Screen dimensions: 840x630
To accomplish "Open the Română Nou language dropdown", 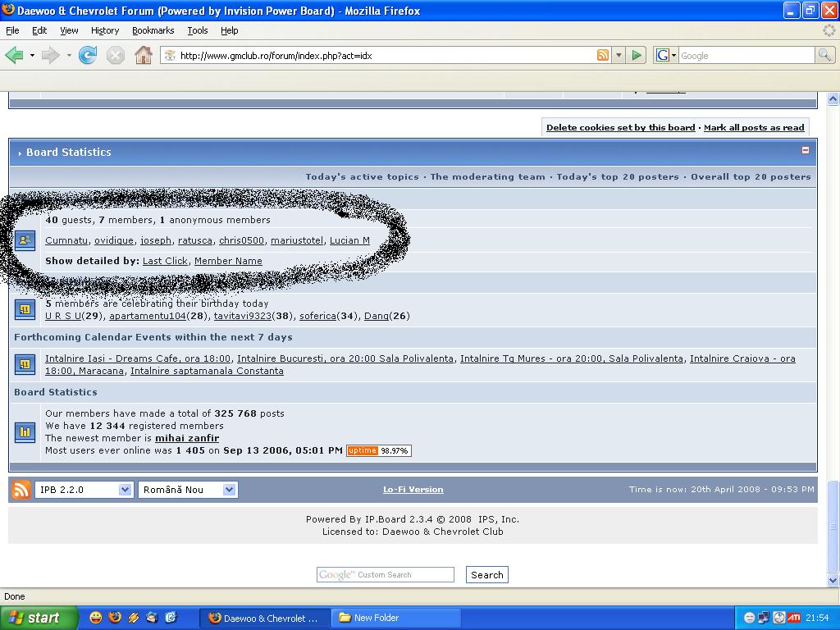I will (x=188, y=490).
